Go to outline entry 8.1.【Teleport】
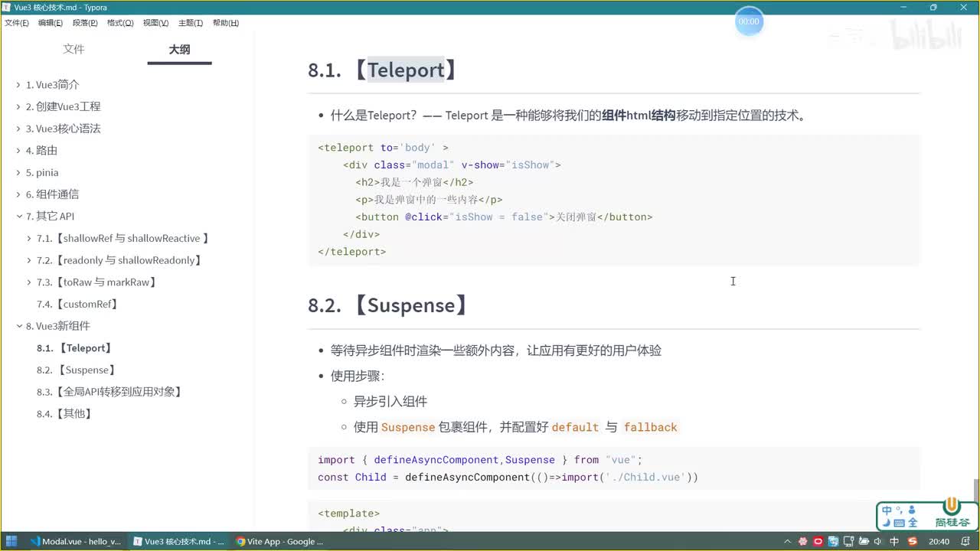The height and width of the screenshot is (551, 980). (x=76, y=348)
